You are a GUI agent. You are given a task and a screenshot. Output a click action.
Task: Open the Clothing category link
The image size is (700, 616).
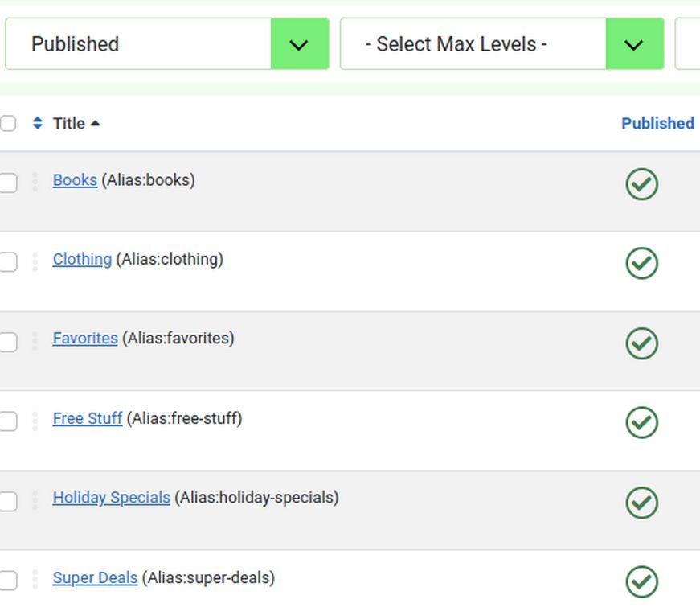point(82,260)
